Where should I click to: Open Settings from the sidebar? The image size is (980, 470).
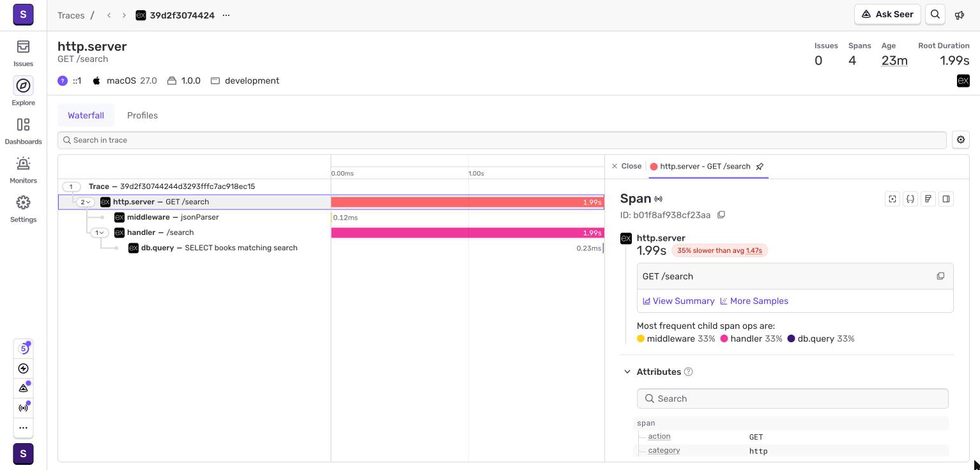23,209
